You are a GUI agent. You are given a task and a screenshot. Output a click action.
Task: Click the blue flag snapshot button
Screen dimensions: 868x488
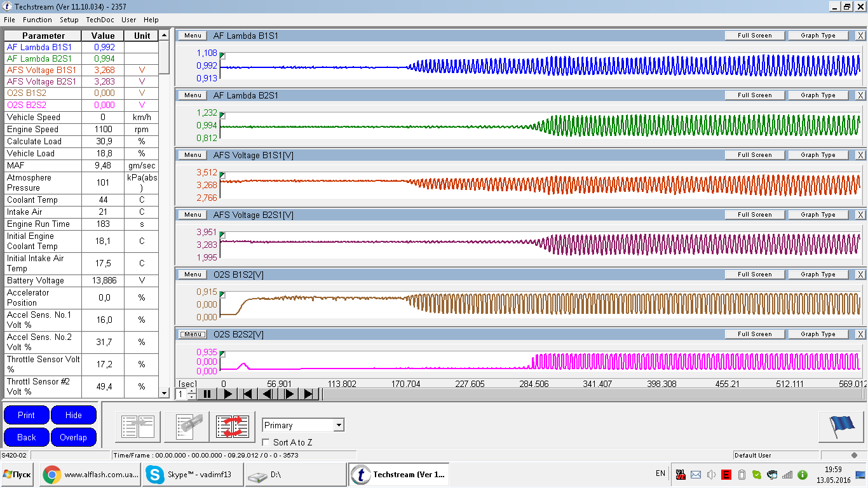click(841, 426)
